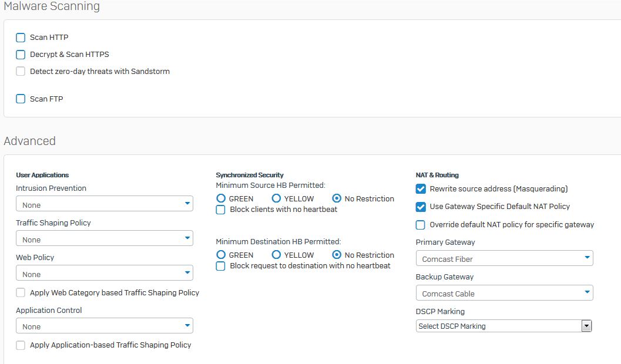Screen dimensions: 621x364
Task: Enable Scan FTP malware scanning
Action: tap(21, 99)
